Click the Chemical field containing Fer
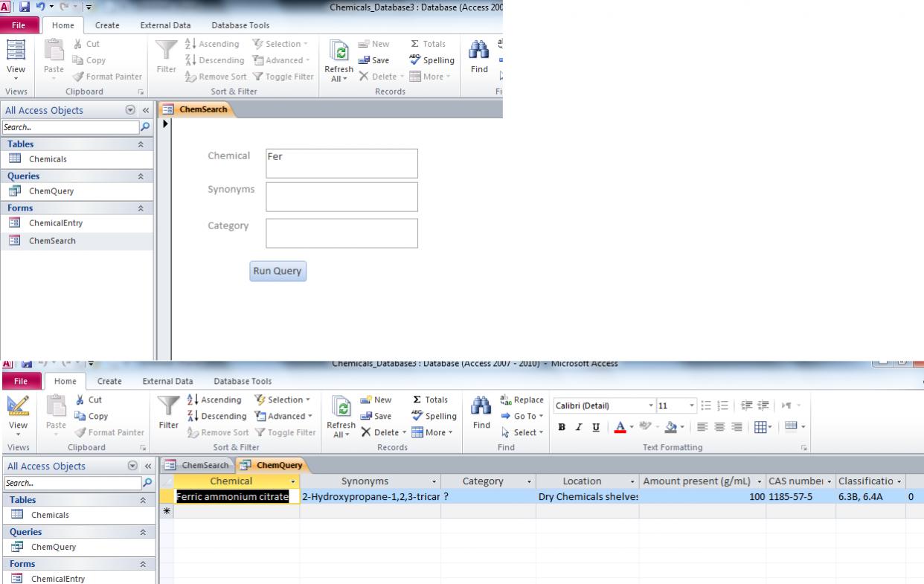 point(341,164)
